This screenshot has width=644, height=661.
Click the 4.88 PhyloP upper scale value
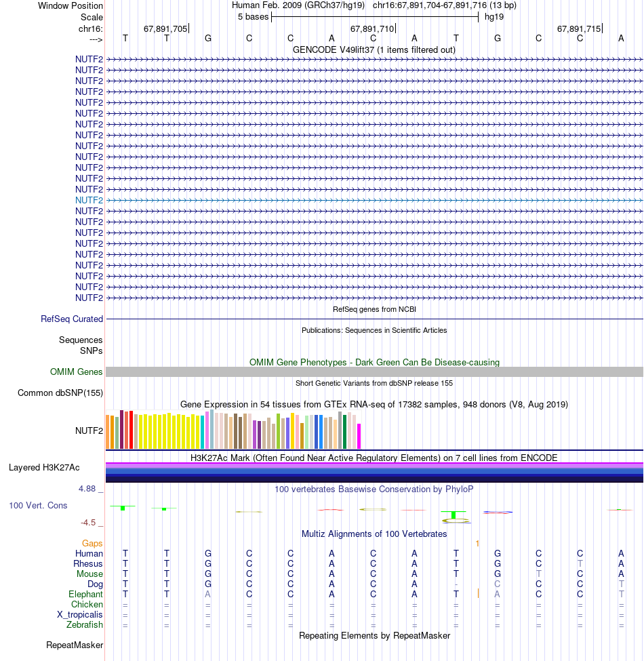click(87, 489)
